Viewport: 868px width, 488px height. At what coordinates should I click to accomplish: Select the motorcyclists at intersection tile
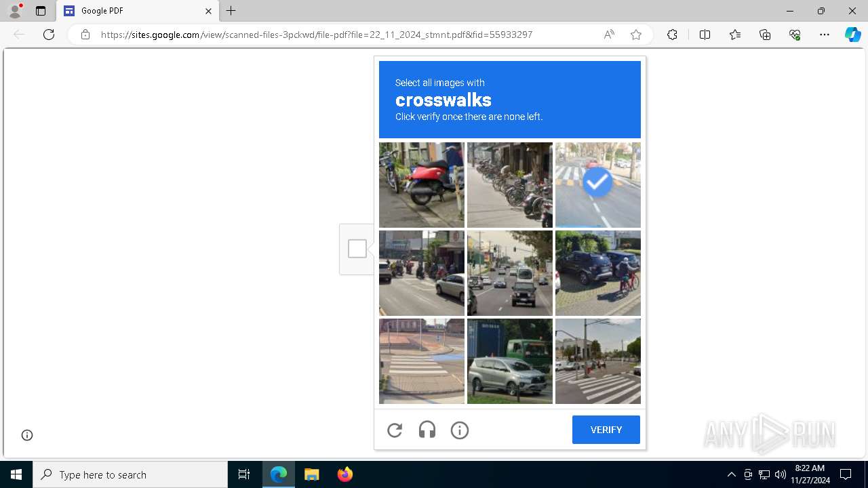click(422, 273)
